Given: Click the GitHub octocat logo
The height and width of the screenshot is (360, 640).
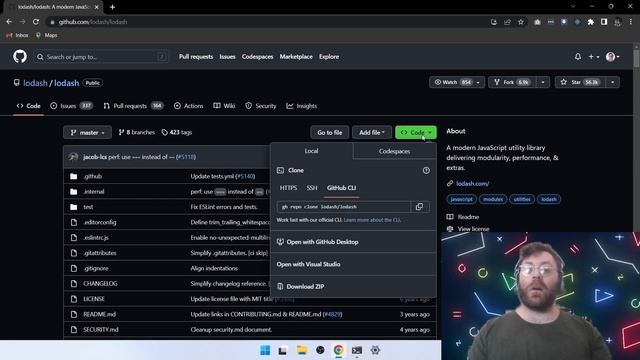Looking at the screenshot, I should coord(20,56).
